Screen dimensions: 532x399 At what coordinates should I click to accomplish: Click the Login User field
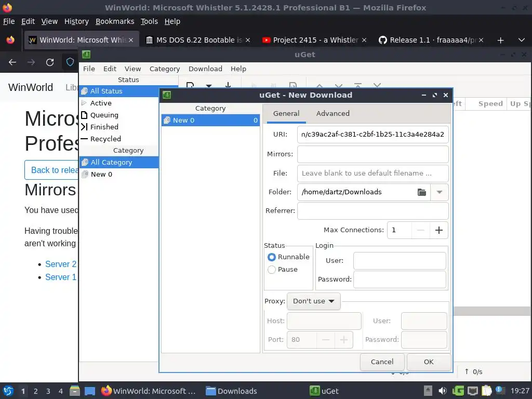400,261
